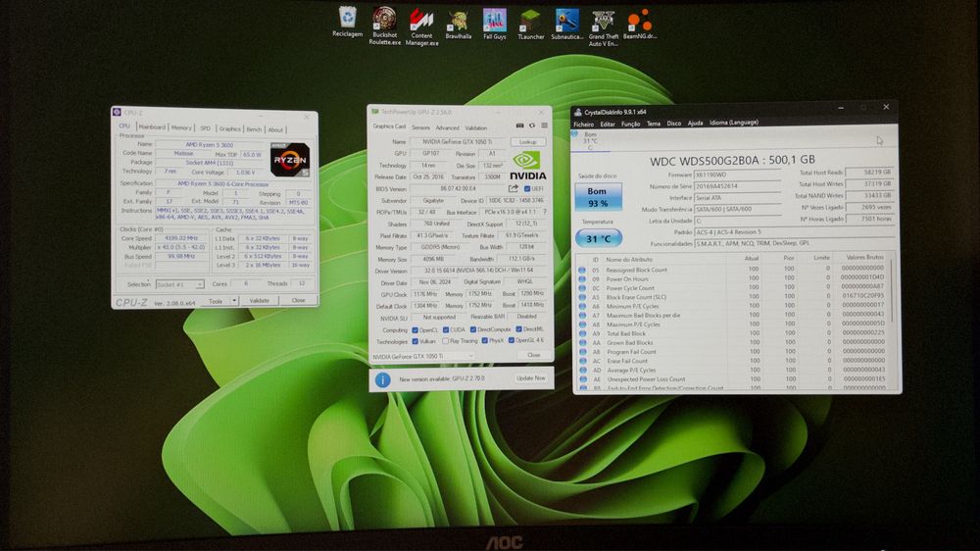980x551 pixels.
Task: Switch to the Mainboard tab in CPU-Z
Action: pyautogui.click(x=152, y=126)
